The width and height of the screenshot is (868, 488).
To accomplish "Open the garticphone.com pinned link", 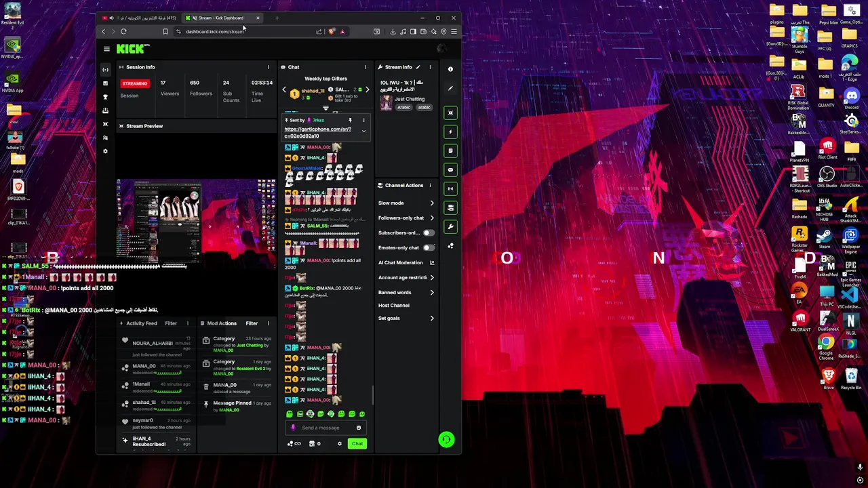I will 318,132.
